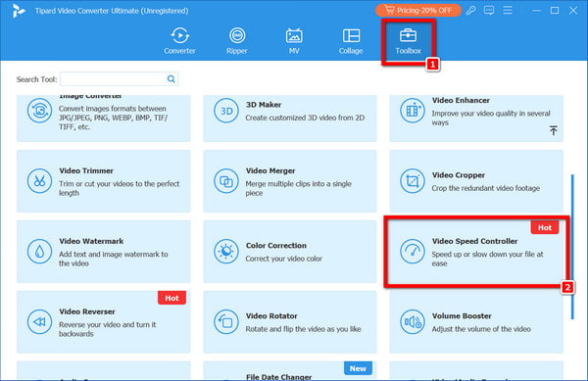Click the window title text
Screen dimensions: 588x381
[x=112, y=11]
